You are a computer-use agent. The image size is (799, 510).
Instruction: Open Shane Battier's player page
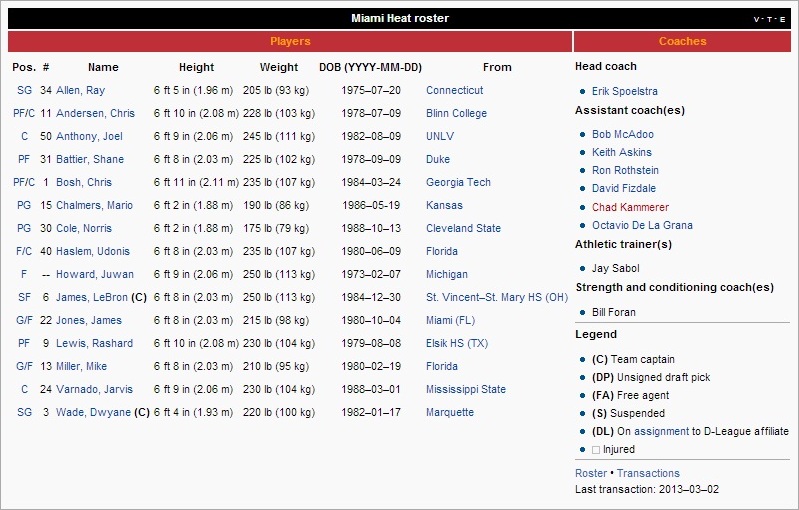tap(90, 159)
